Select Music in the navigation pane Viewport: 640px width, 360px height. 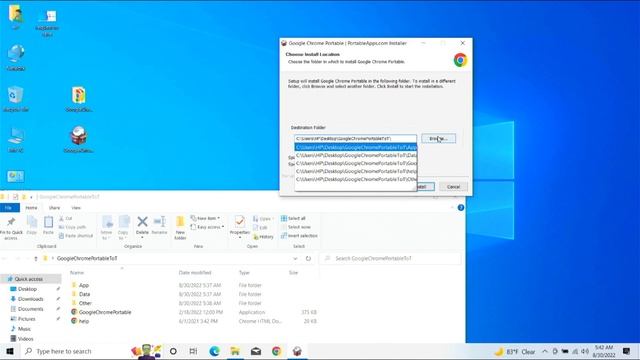[x=24, y=329]
